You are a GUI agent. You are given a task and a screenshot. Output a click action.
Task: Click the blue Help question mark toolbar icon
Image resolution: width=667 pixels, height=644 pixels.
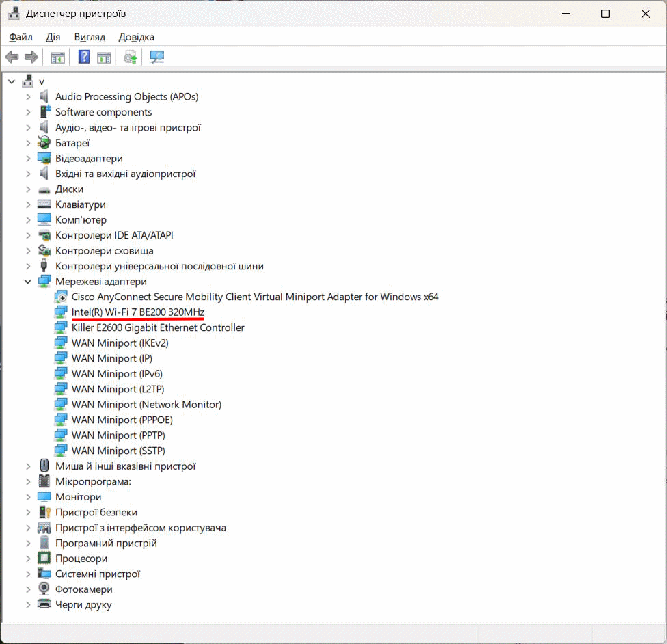coord(84,57)
